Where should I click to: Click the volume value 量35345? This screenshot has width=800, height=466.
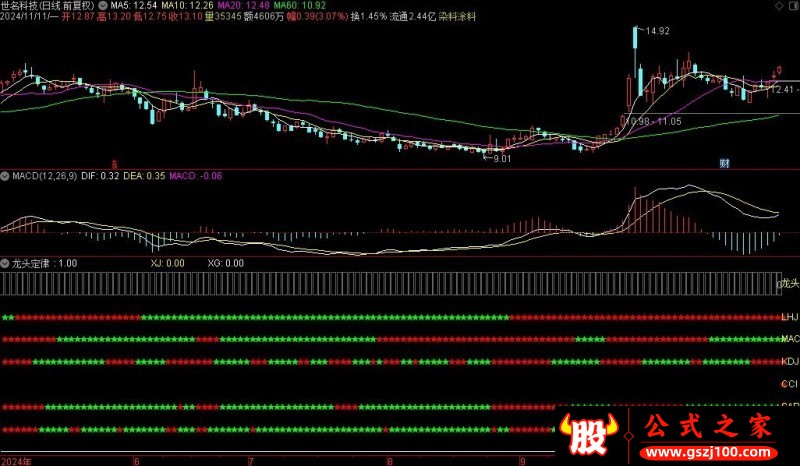[223, 17]
